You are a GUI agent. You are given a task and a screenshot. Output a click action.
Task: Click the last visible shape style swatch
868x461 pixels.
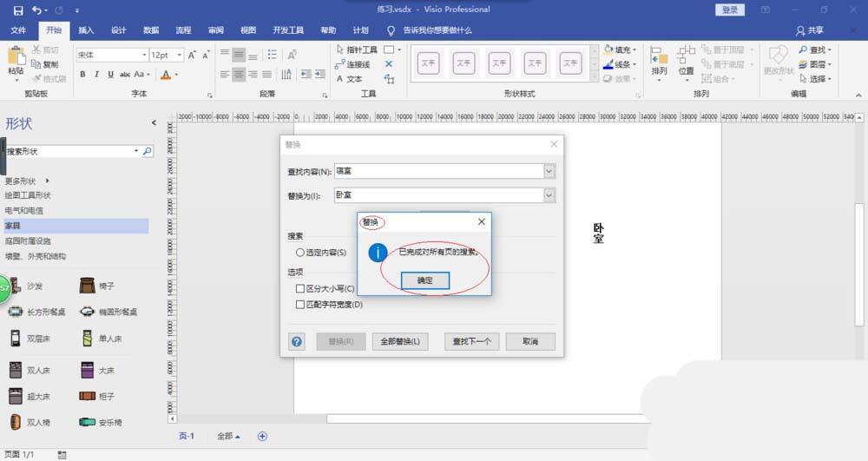pos(570,63)
